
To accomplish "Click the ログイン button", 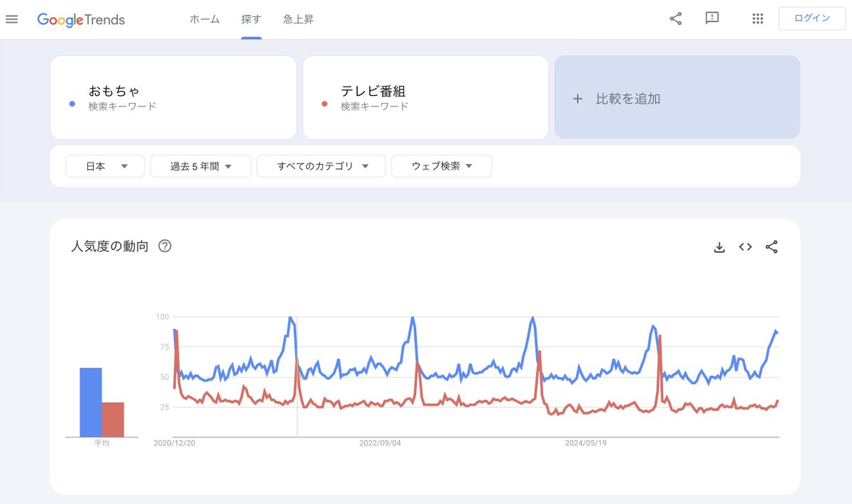I will (x=812, y=18).
